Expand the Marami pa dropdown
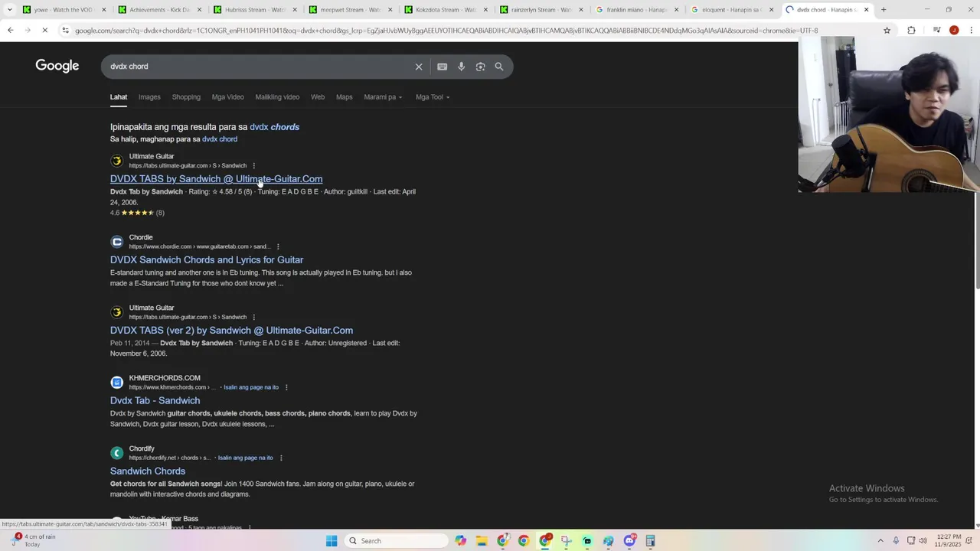 pyautogui.click(x=383, y=97)
